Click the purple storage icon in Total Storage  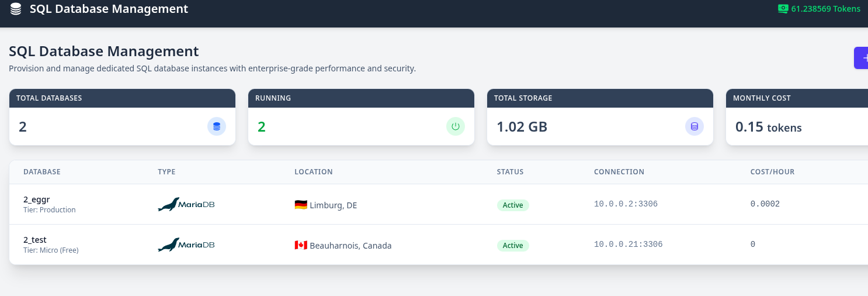(695, 126)
